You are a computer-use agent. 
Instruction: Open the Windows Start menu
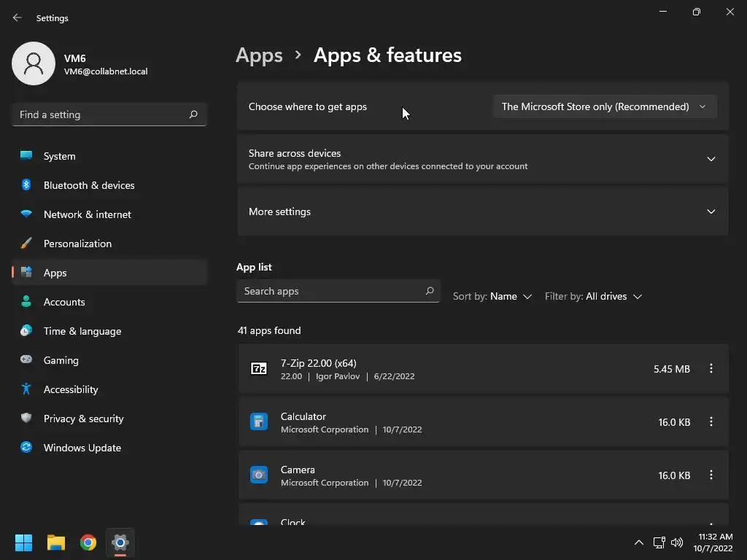(x=24, y=542)
